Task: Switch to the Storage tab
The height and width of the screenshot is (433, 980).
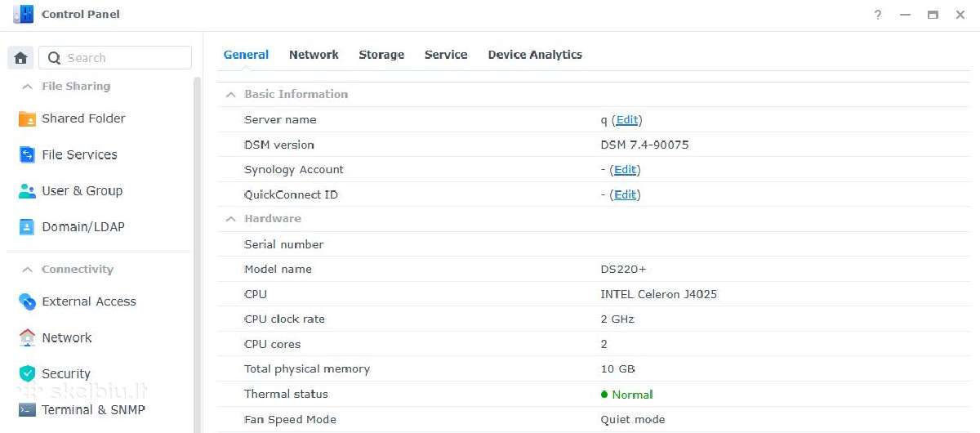Action: click(381, 55)
